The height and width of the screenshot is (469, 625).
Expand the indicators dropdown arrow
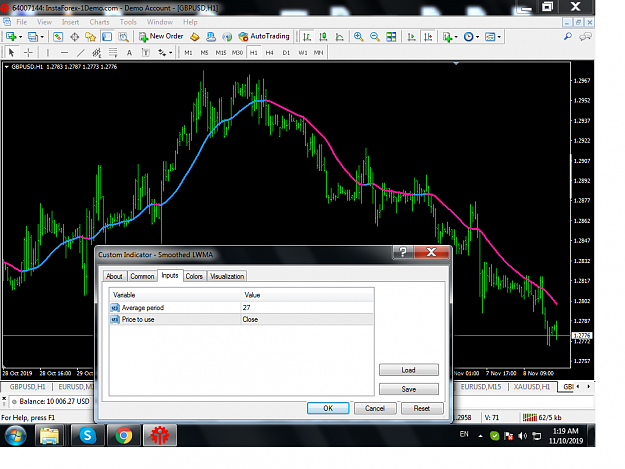pyautogui.click(x=456, y=37)
